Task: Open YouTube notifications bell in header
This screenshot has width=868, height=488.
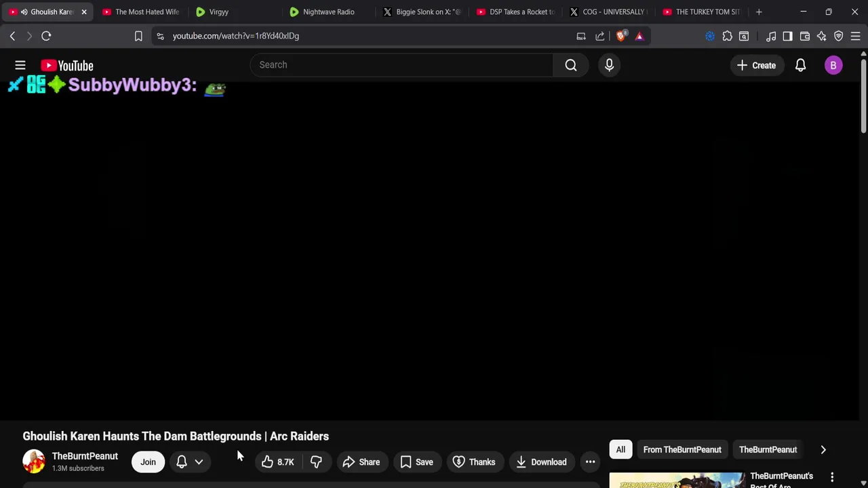Action: [x=800, y=65]
